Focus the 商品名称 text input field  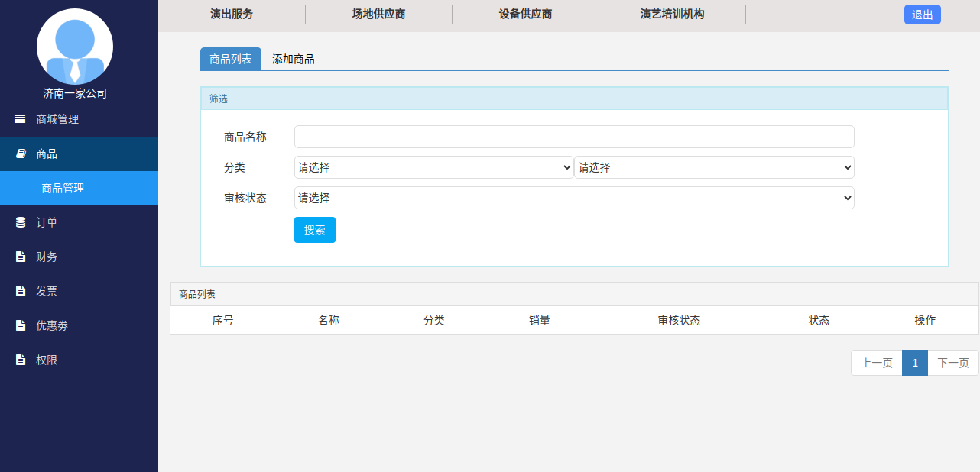[x=573, y=137]
